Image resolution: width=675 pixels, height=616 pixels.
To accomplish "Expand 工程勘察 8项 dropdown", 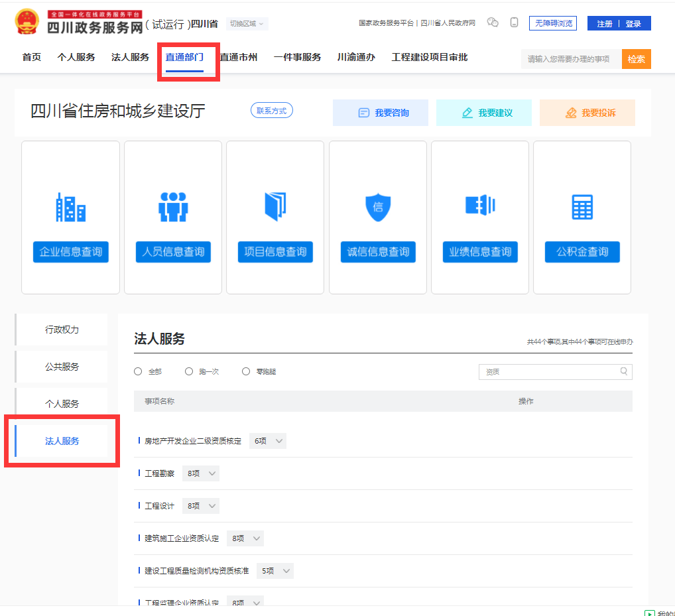I will 201,473.
